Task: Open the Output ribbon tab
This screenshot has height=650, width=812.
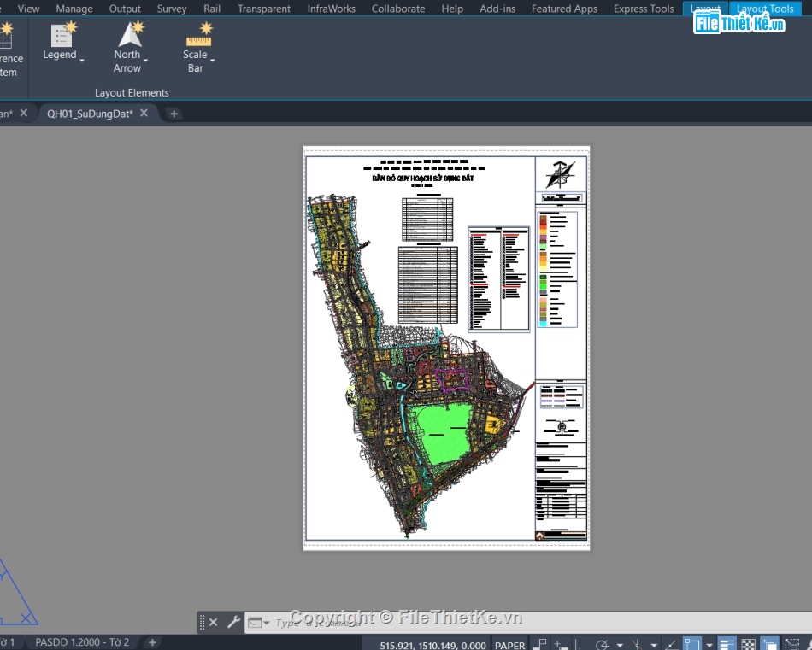Action: [125, 9]
